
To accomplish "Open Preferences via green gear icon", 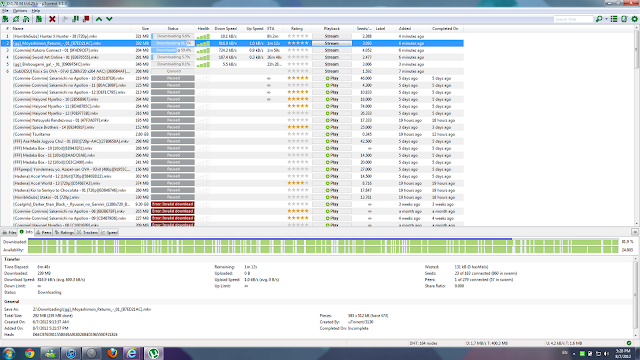I will tap(634, 19).
